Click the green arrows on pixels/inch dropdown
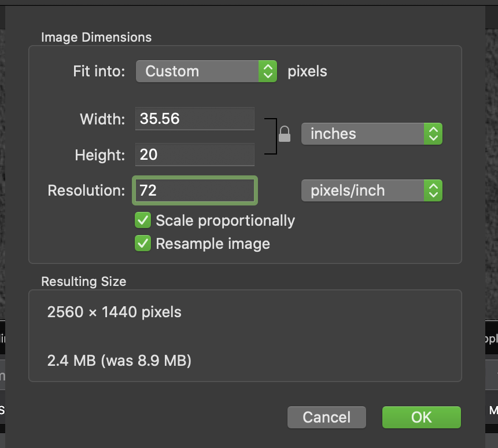Image resolution: width=498 pixels, height=448 pixels. (433, 190)
